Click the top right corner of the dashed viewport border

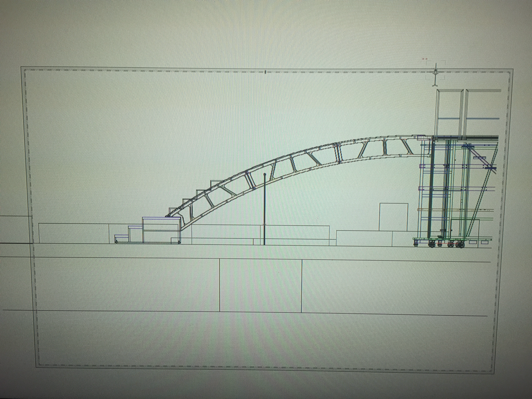pos(510,72)
